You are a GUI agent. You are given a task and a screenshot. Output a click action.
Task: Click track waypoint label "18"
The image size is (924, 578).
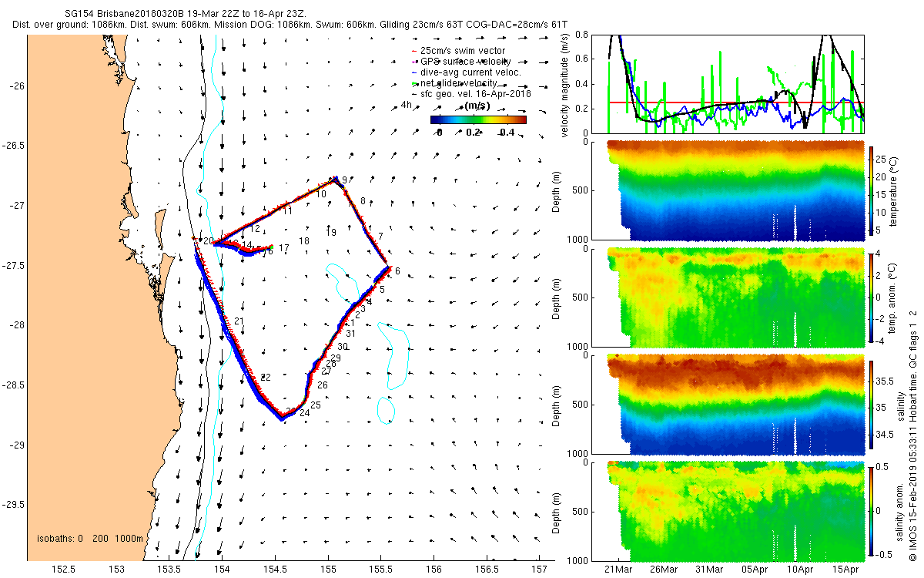[304, 241]
